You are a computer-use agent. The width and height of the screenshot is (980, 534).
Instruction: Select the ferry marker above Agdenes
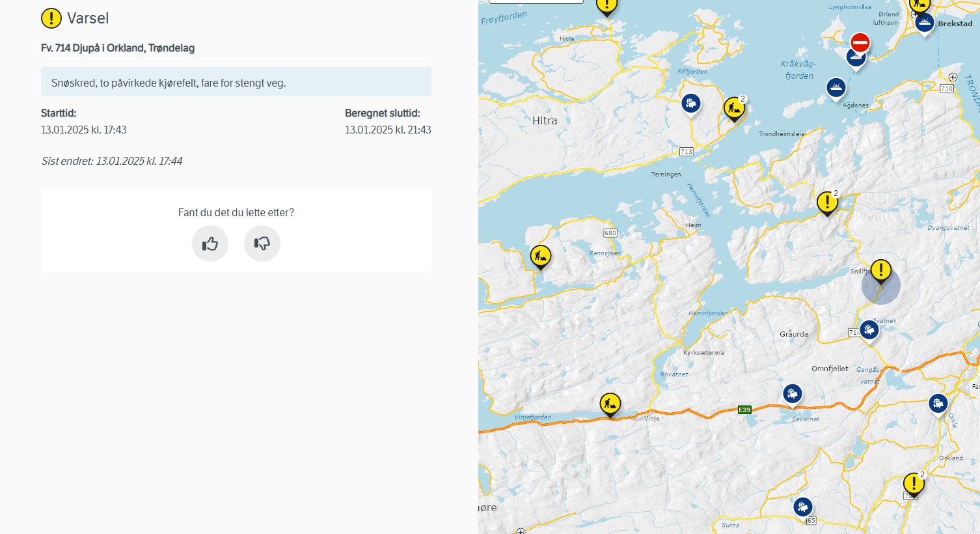[x=836, y=87]
